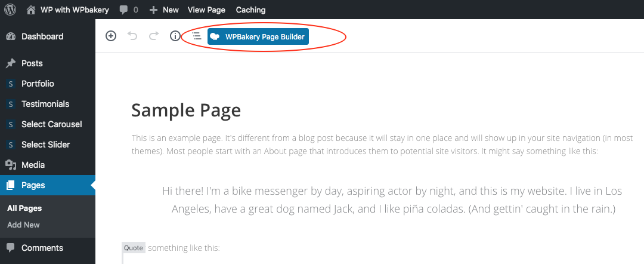The height and width of the screenshot is (264, 644).
Task: Open the Media library menu
Action: [33, 165]
